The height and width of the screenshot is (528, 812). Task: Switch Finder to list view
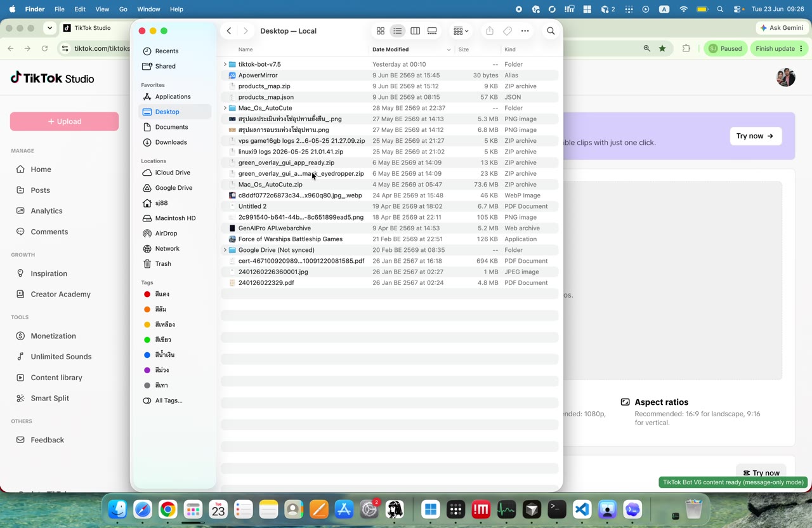point(397,30)
